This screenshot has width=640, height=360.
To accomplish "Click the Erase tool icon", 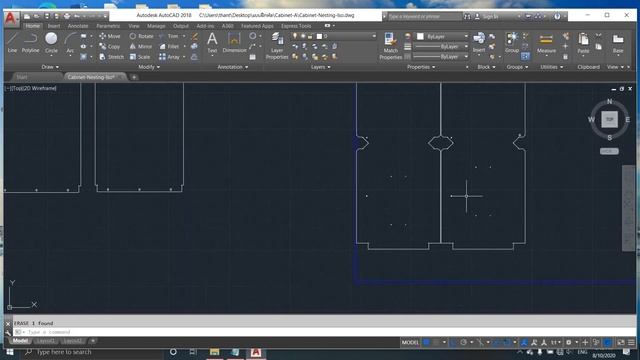I will point(195,36).
